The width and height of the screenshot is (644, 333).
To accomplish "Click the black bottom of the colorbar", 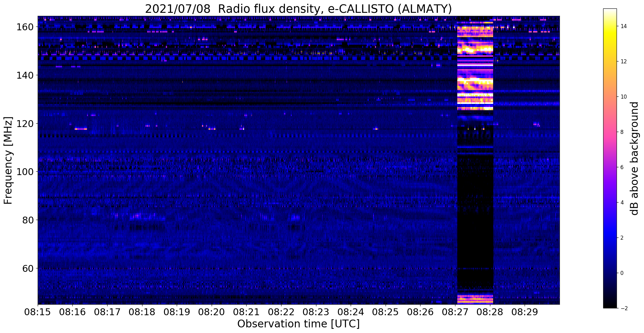I will point(610,304).
